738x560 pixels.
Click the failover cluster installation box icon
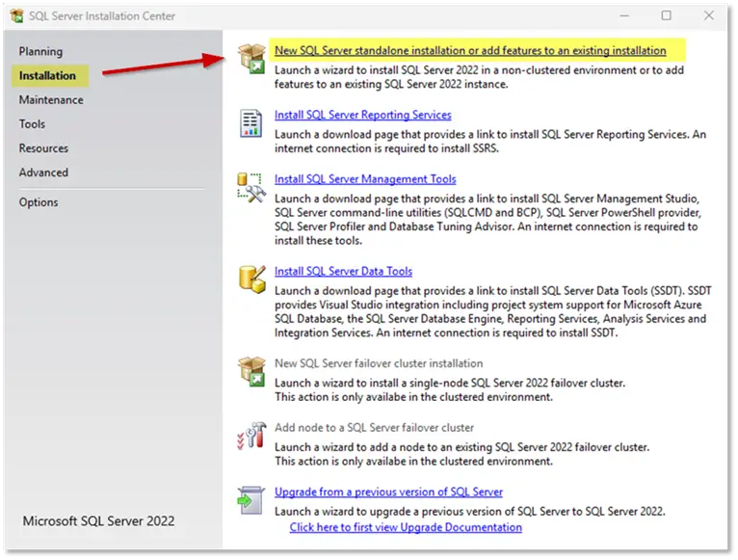coord(251,371)
